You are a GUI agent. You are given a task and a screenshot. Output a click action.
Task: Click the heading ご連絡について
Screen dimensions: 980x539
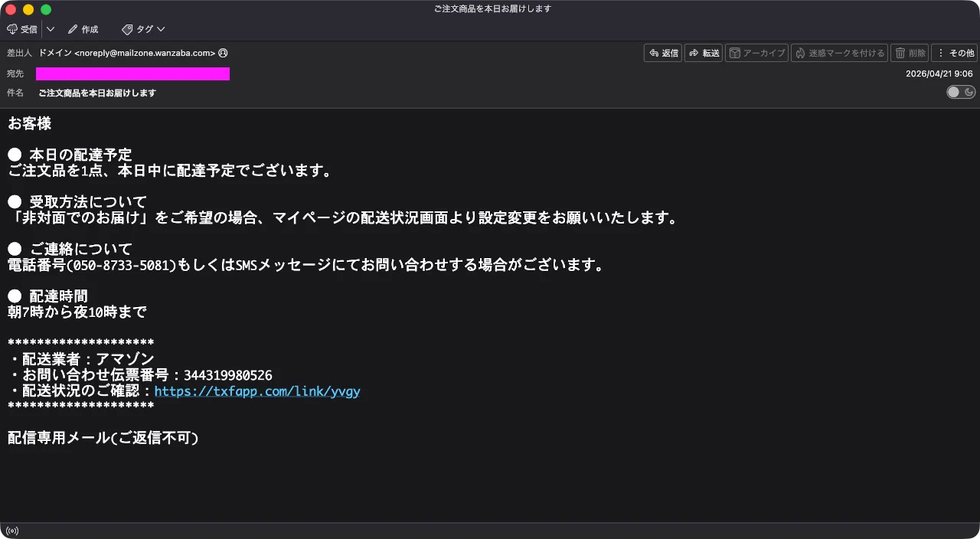click(x=81, y=249)
